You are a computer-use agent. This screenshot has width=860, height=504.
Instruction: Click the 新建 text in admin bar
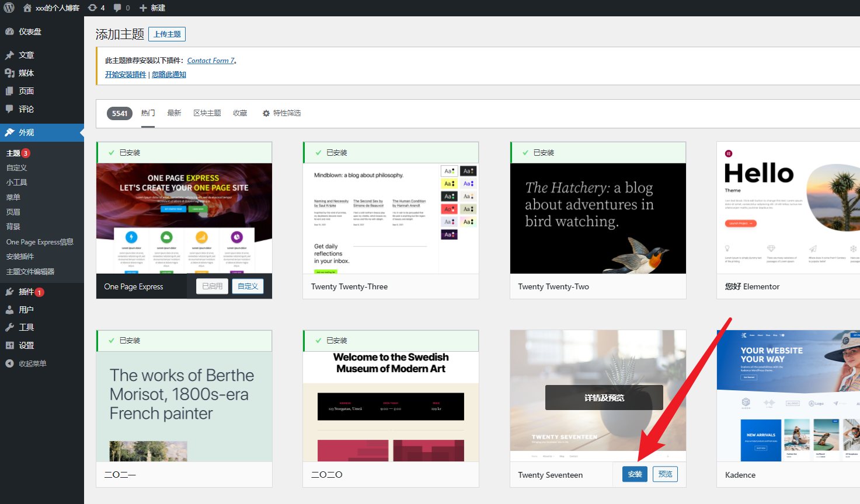pyautogui.click(x=158, y=8)
